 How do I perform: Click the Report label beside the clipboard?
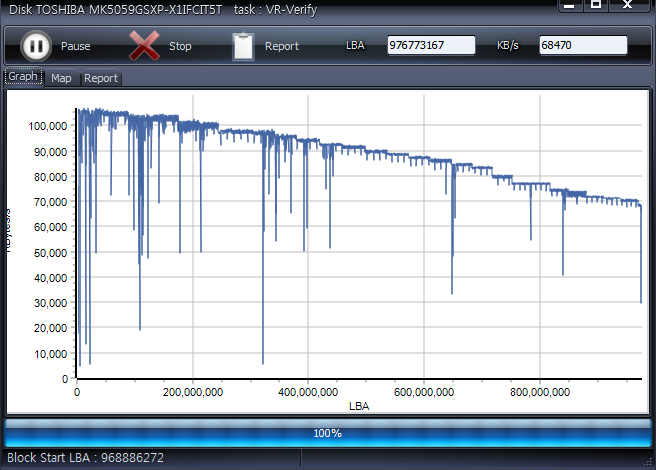[x=282, y=47]
